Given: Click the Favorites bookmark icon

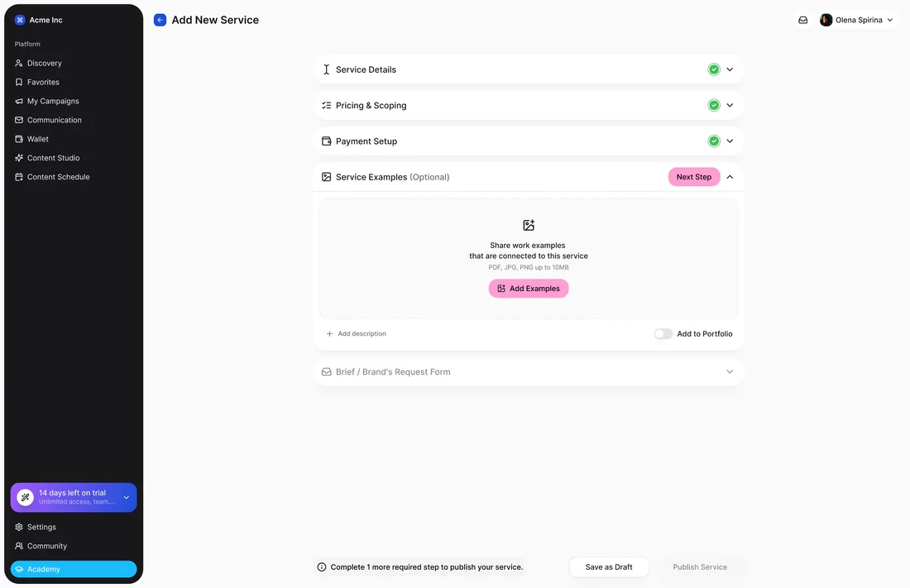Looking at the screenshot, I should tap(18, 82).
